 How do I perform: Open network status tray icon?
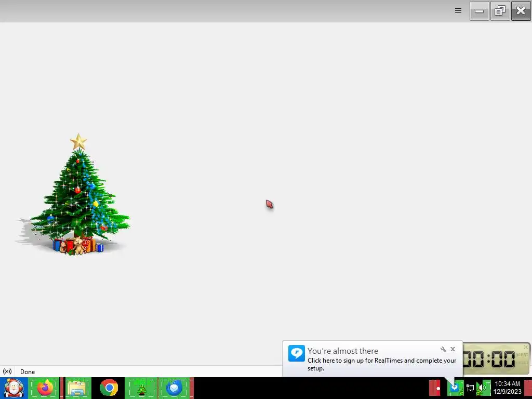[470, 388]
